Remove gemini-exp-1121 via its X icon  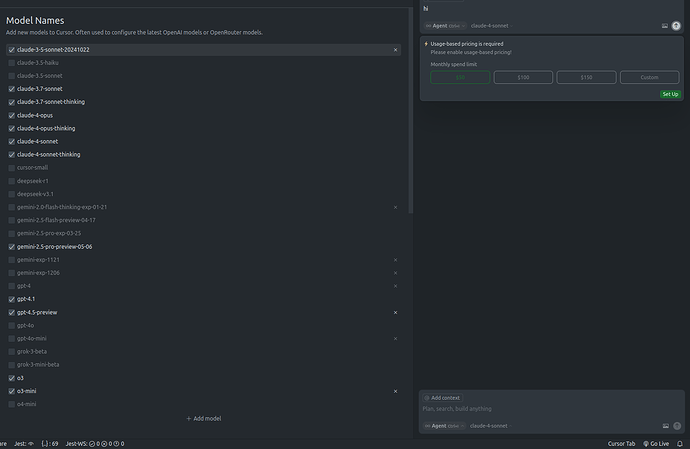[395, 260]
